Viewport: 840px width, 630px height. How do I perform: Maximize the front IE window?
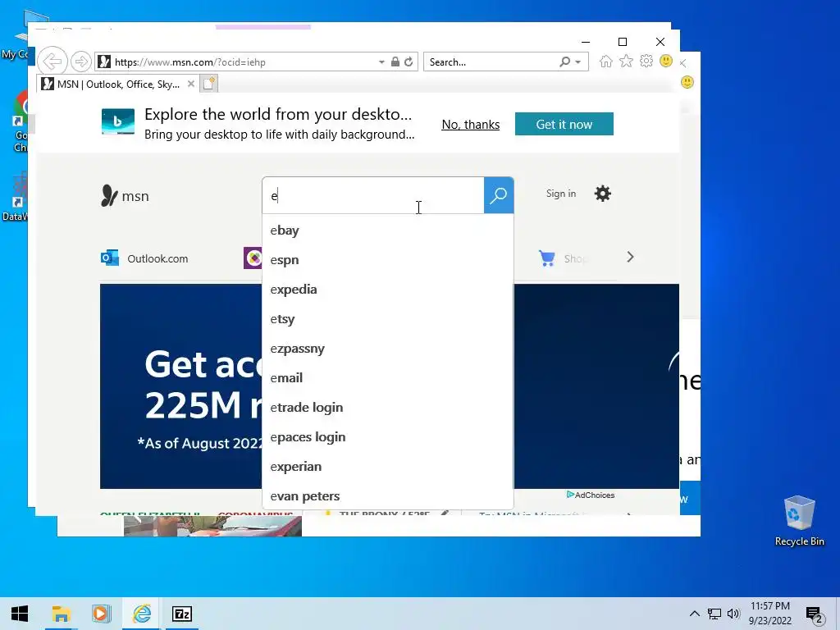[x=623, y=42]
